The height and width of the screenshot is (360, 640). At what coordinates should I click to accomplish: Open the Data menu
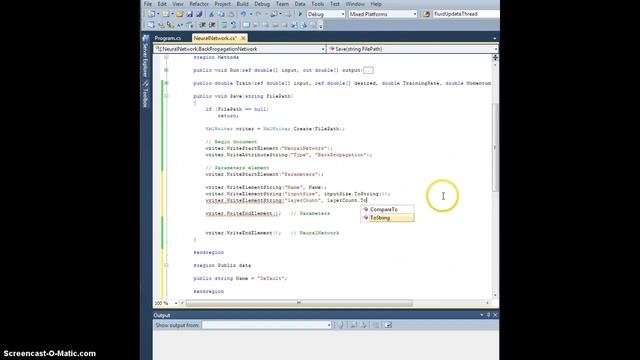tap(300, 4)
